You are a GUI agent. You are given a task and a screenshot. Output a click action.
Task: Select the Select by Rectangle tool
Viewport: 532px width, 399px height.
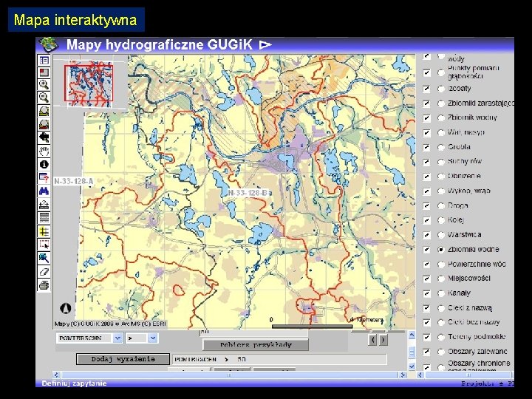click(44, 245)
